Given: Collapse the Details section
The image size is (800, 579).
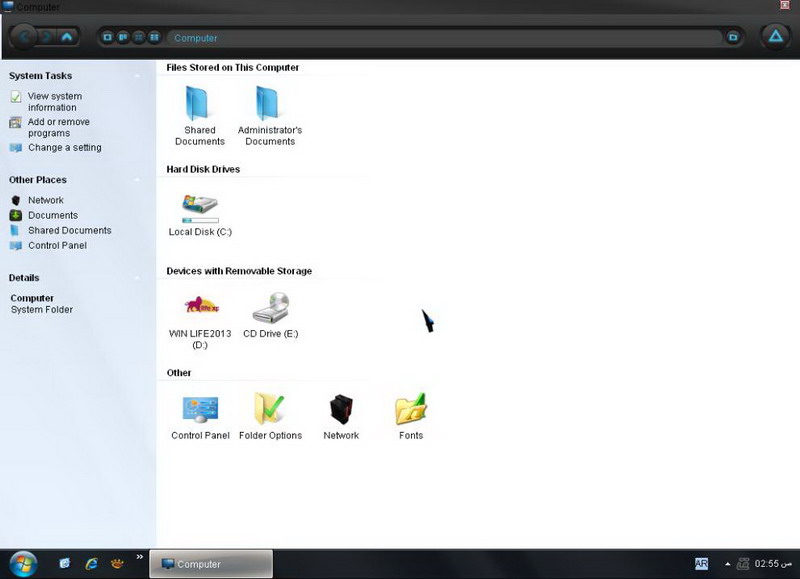Looking at the screenshot, I should (137, 278).
